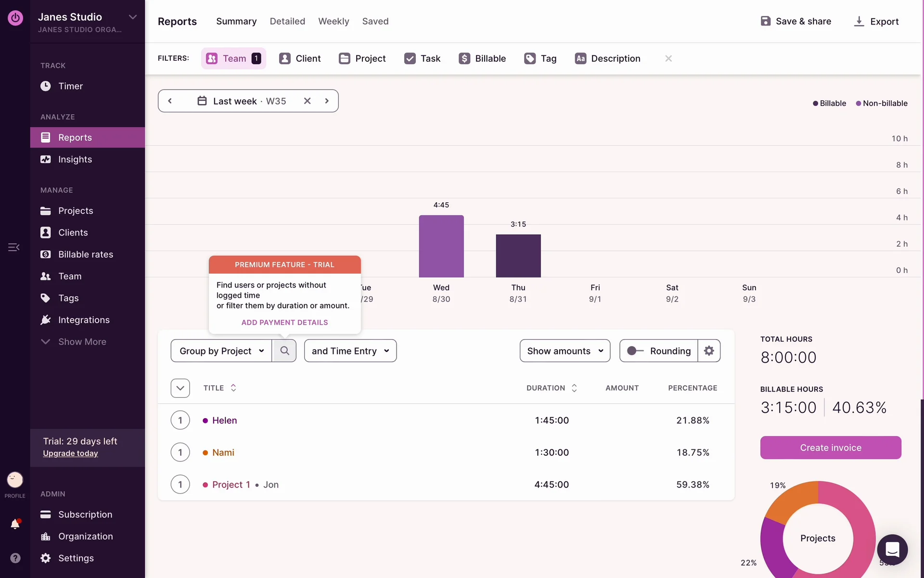Click Create invoice button

[x=830, y=447]
